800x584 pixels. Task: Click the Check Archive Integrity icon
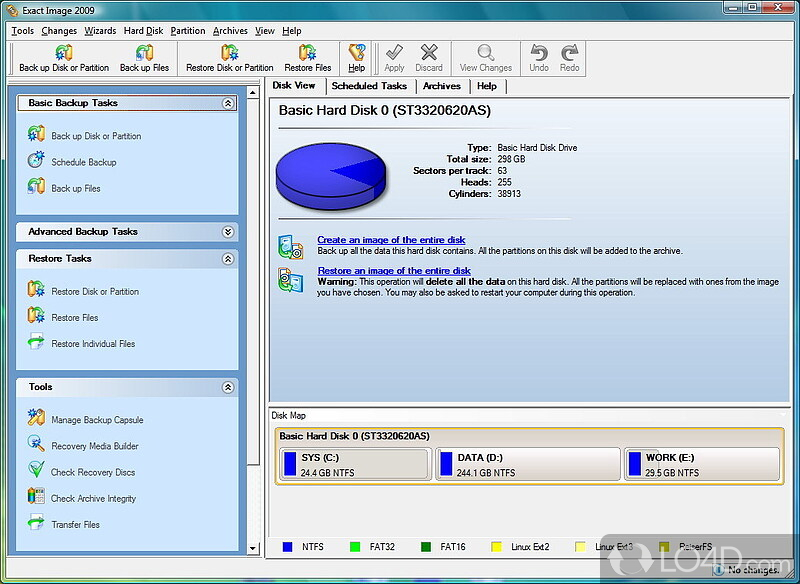[36, 497]
